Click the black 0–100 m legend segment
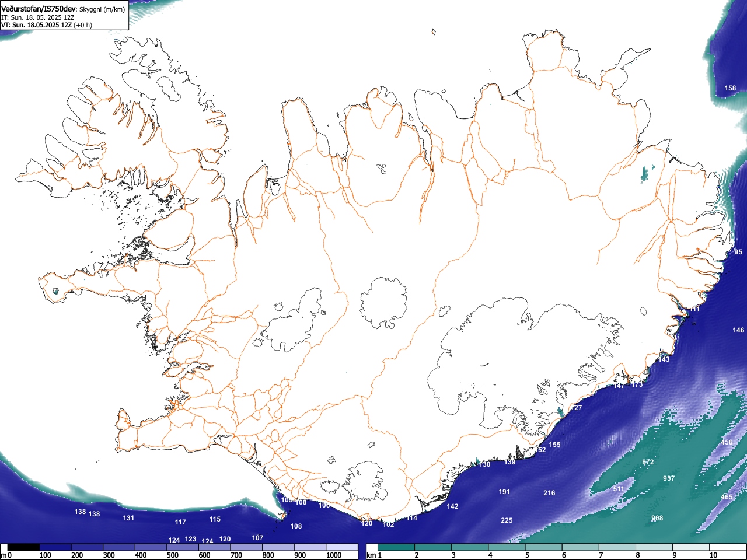Viewport: 747px width, 560px height. 24,547
